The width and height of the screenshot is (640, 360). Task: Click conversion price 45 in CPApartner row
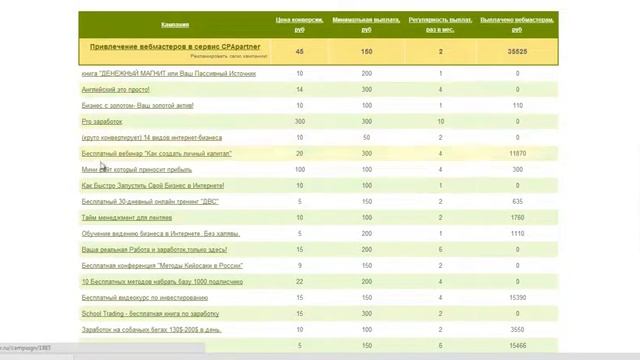pyautogui.click(x=300, y=52)
